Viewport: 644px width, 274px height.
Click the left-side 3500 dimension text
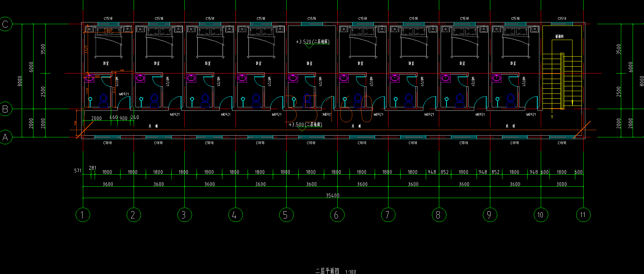click(43, 49)
